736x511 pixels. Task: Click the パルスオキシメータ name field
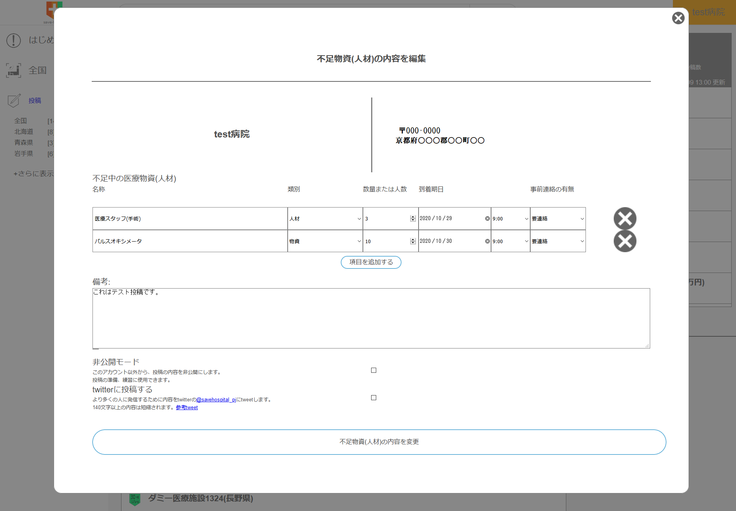click(x=190, y=241)
